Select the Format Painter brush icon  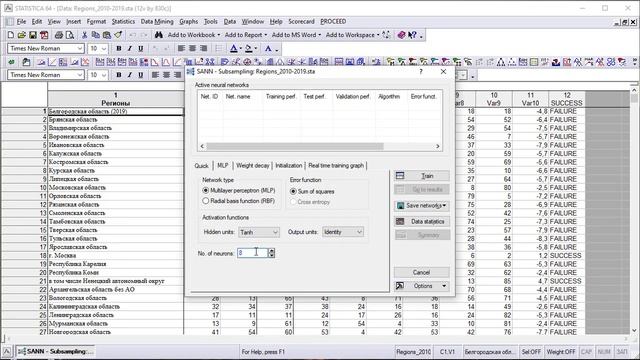pyautogui.click(x=118, y=35)
